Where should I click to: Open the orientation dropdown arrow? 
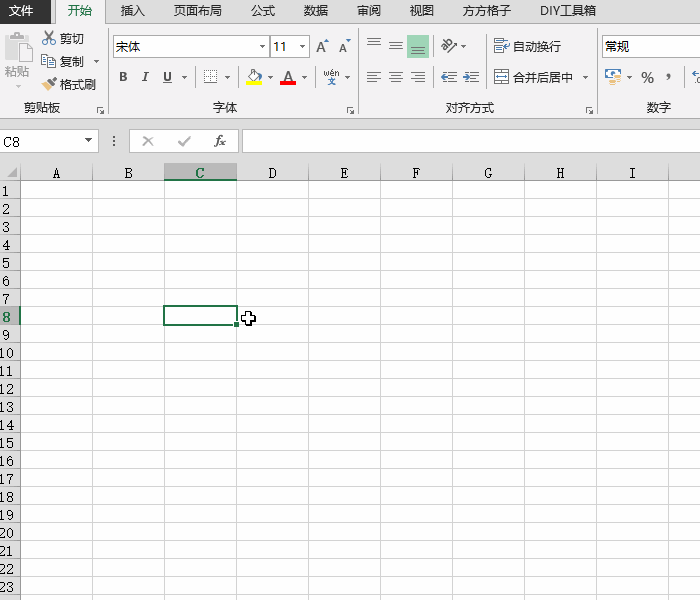pos(463,46)
